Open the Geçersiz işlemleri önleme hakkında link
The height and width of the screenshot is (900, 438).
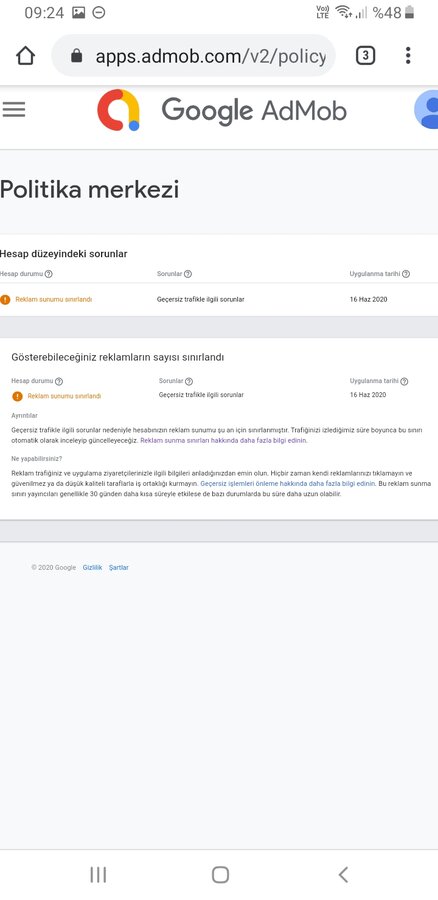click(x=288, y=484)
